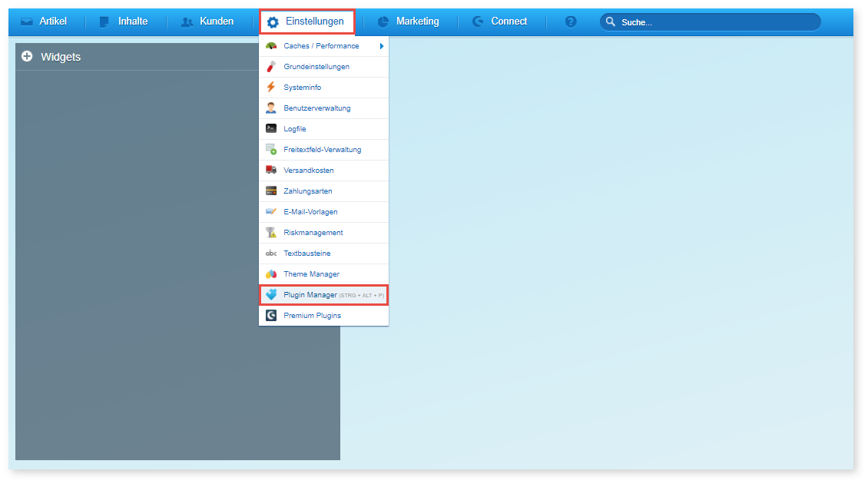Click the Kunden people icon
This screenshot has width=868, height=484.
click(x=187, y=22)
